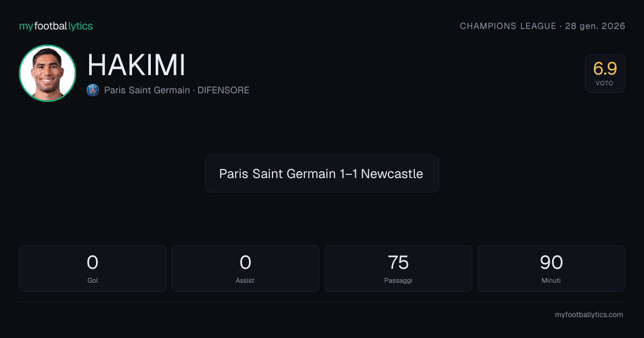The image size is (644, 338).
Task: Click the Champions League date header
Action: 543,26
